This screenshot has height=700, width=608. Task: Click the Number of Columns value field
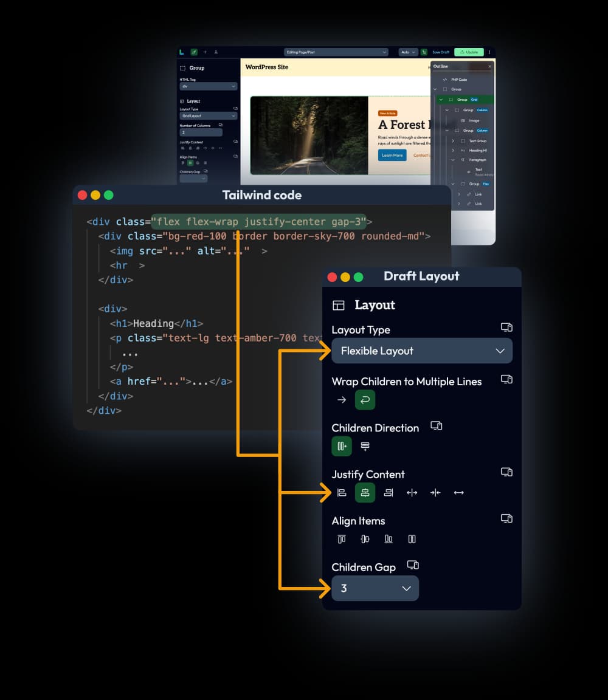click(x=201, y=132)
